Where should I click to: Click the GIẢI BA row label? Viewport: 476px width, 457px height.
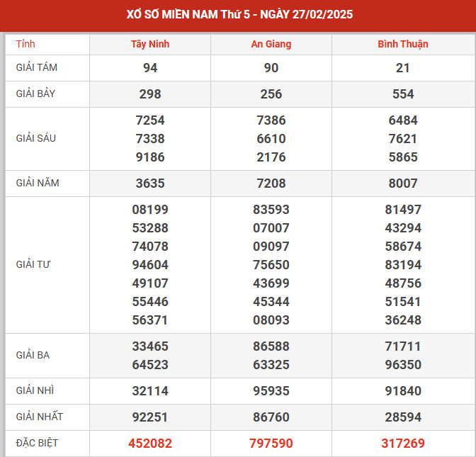point(33,355)
